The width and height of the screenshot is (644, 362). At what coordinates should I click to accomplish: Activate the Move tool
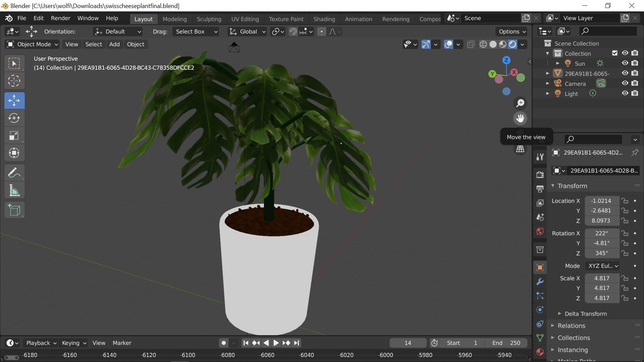click(14, 100)
